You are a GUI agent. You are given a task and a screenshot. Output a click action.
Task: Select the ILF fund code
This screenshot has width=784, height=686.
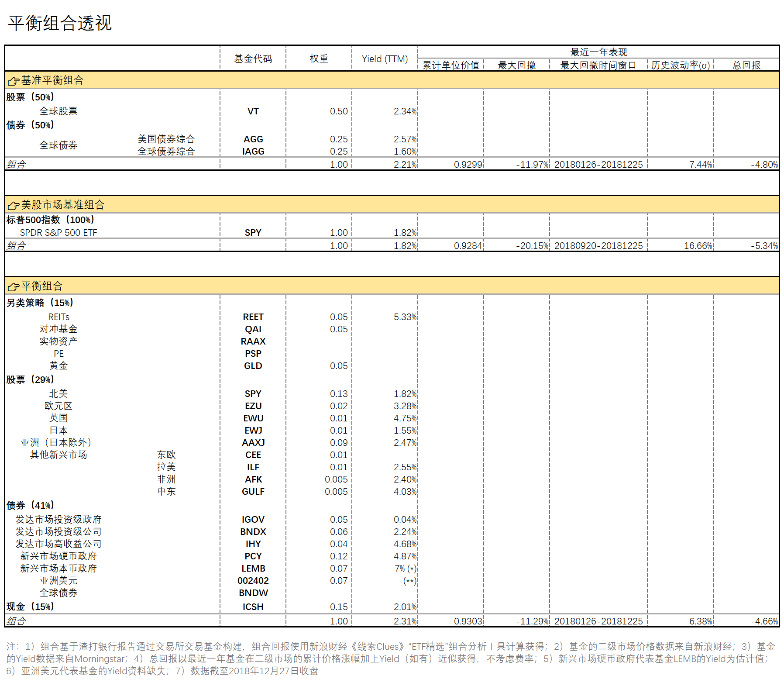(x=253, y=467)
